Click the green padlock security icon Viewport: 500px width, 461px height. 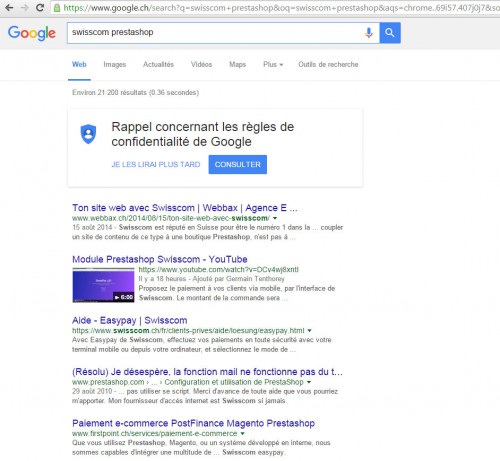click(57, 8)
